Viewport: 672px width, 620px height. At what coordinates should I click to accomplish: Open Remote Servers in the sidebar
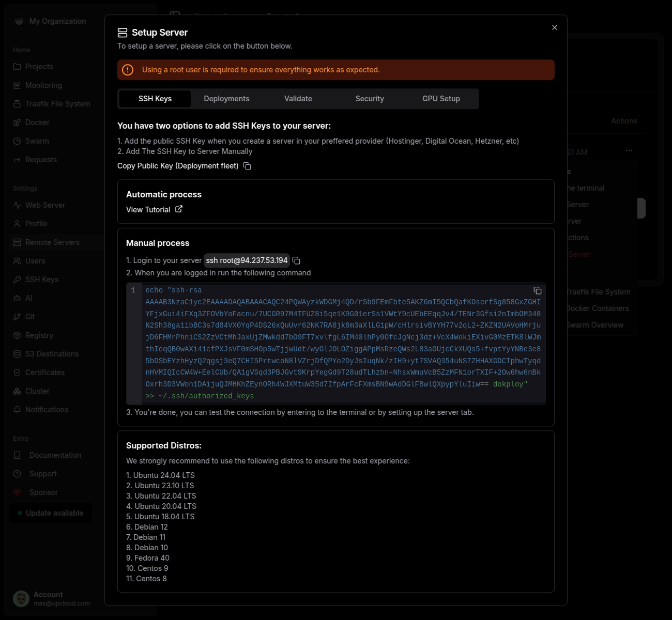click(52, 242)
